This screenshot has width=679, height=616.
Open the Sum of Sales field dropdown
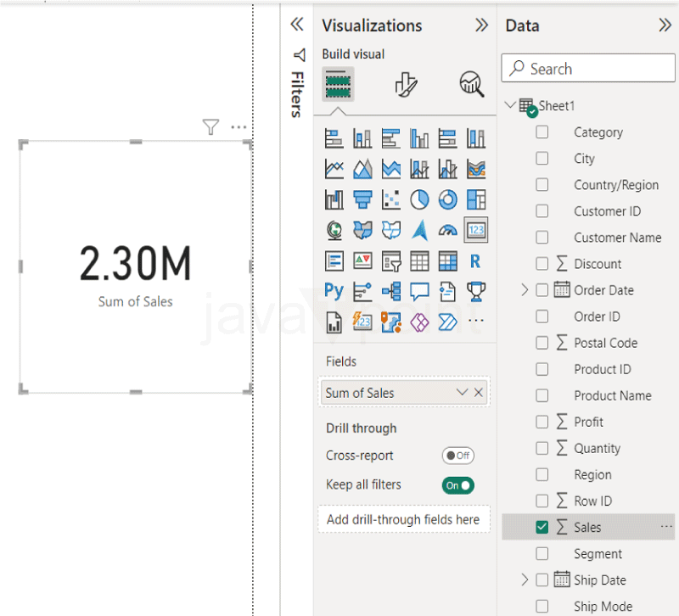pyautogui.click(x=462, y=392)
